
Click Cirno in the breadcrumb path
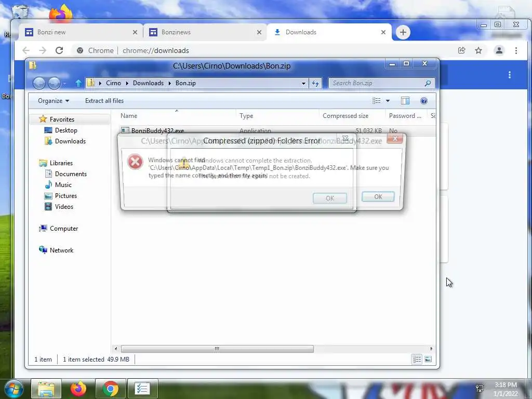click(x=113, y=83)
